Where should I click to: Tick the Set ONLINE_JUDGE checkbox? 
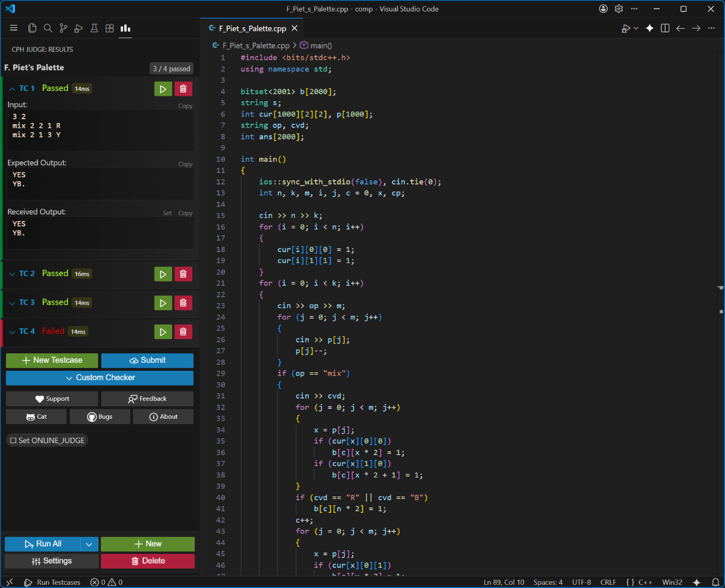tap(14, 440)
